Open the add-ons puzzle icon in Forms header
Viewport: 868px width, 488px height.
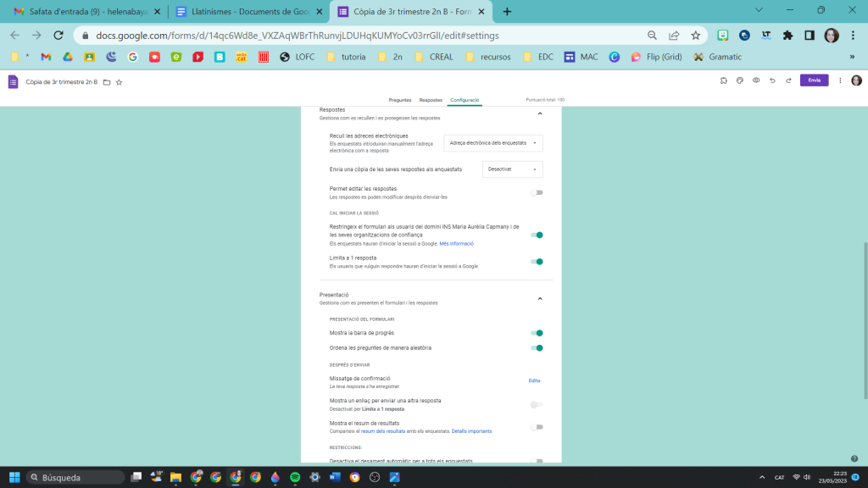click(723, 80)
